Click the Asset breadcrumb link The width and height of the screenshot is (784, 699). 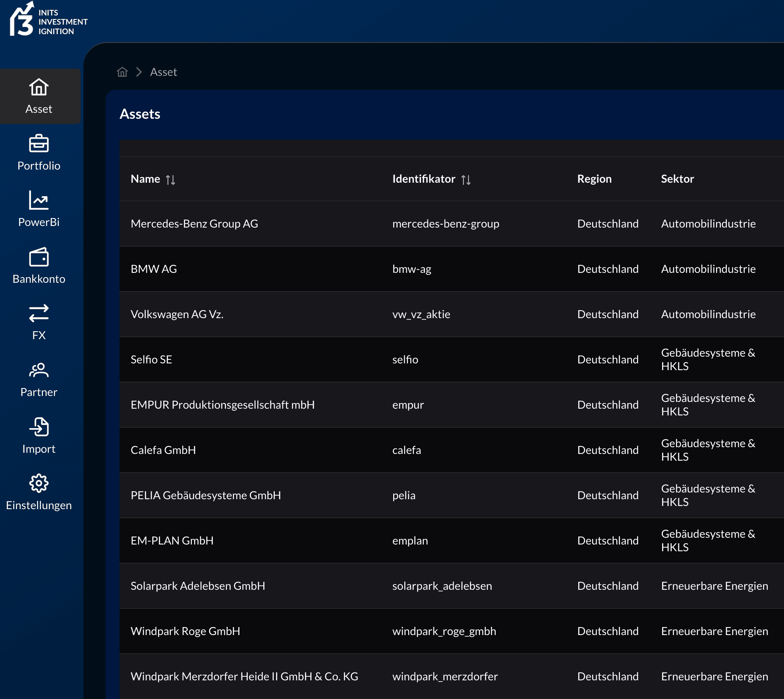(x=163, y=72)
